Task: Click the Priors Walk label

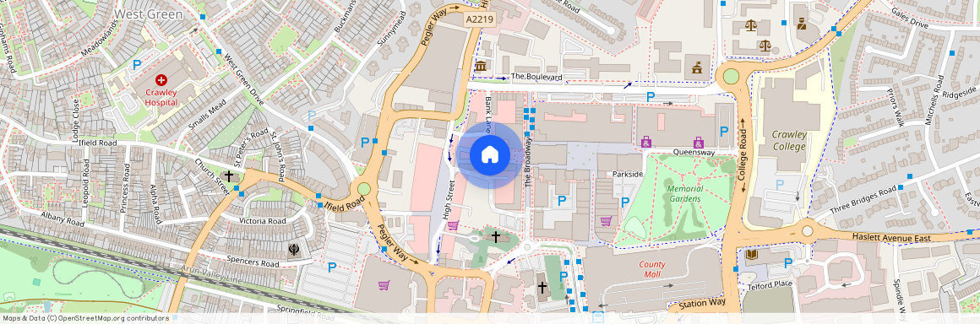Action: point(895,107)
